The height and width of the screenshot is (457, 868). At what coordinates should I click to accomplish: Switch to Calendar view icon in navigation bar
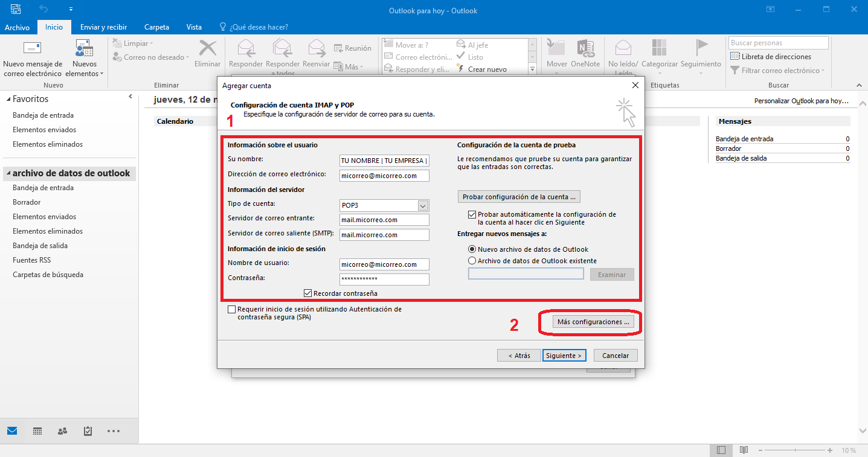[37, 431]
